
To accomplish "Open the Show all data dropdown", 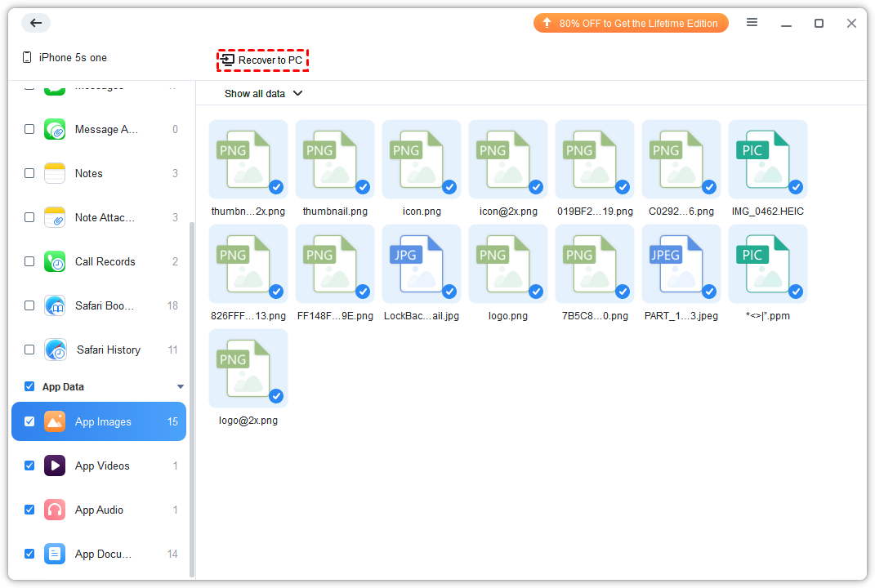I will [263, 93].
